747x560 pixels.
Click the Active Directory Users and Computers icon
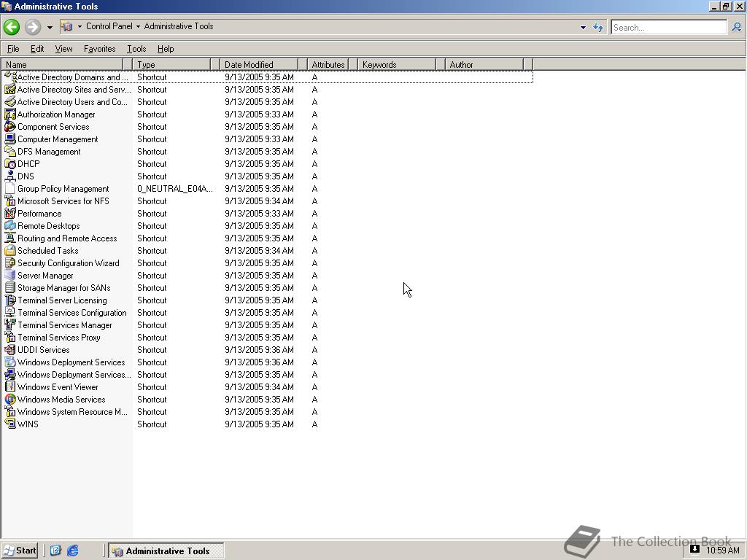(x=10, y=101)
